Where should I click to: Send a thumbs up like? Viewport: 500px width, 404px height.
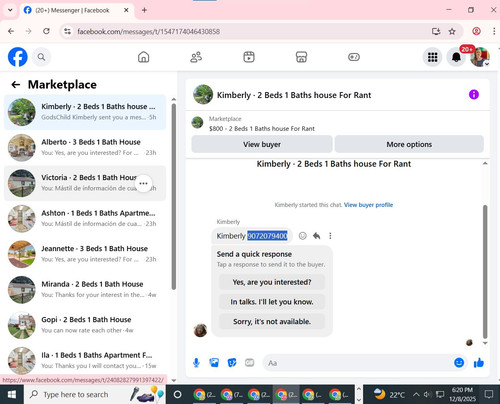(x=479, y=363)
